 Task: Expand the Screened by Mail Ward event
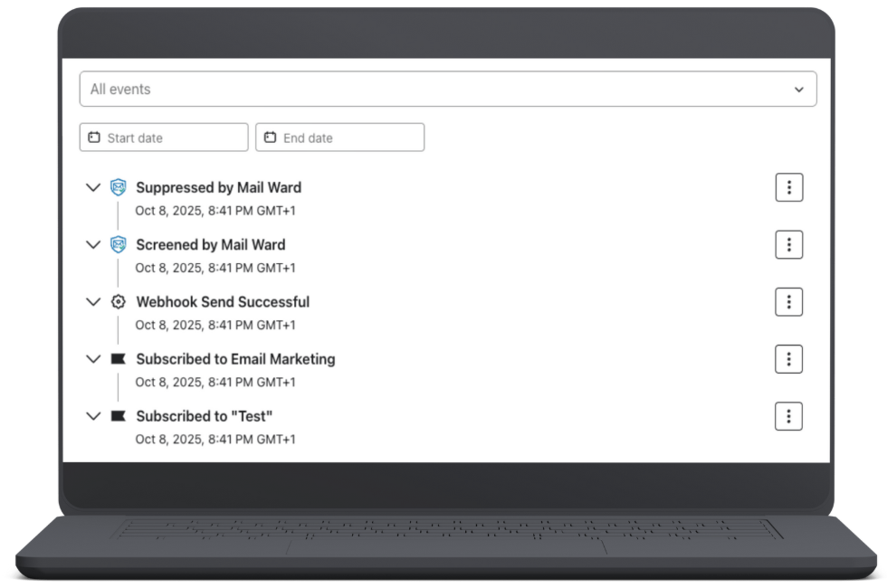pos(92,244)
